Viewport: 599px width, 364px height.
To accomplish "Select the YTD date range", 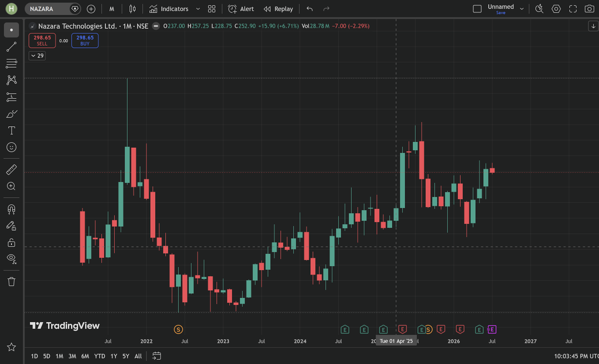I will 100,356.
